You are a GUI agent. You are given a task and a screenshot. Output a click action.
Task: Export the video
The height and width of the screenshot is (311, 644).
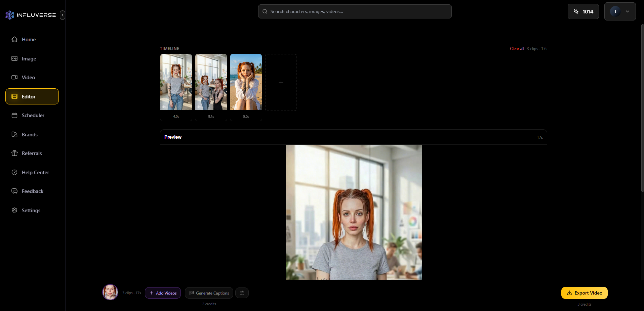[584, 293]
